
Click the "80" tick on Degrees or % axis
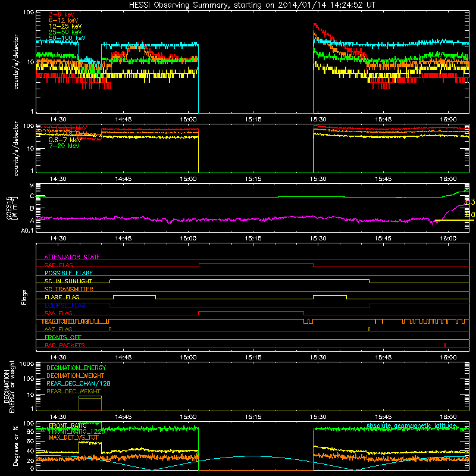[30, 431]
